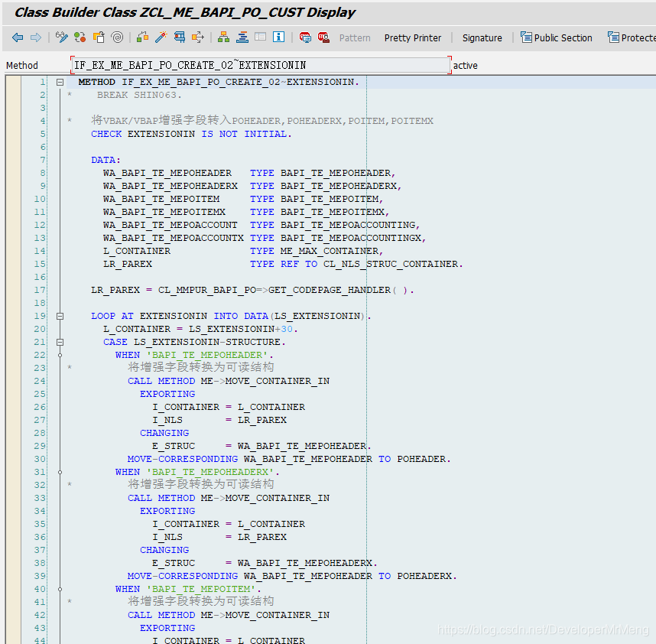Click the Active/Inactive switch icon

[80, 37]
